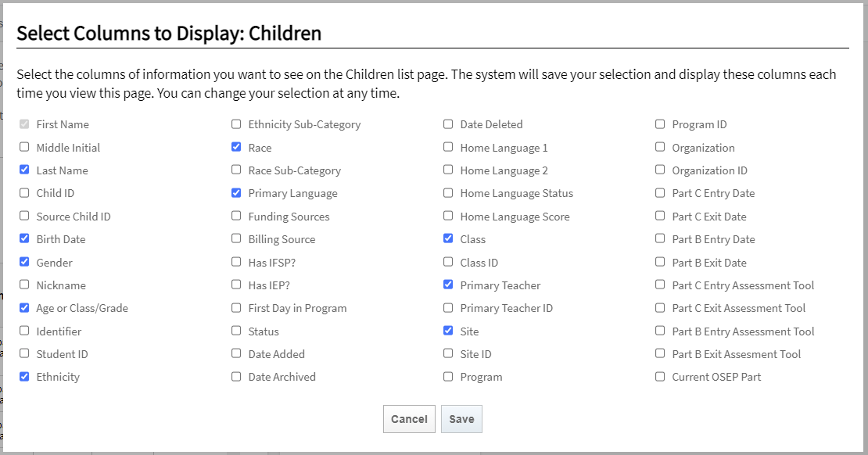The image size is (868, 455).
Task: Select the Status checkbox
Action: pos(236,331)
